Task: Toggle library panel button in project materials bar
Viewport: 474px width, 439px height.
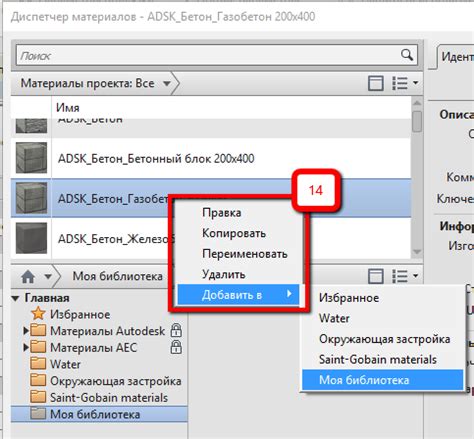Action: tap(376, 83)
